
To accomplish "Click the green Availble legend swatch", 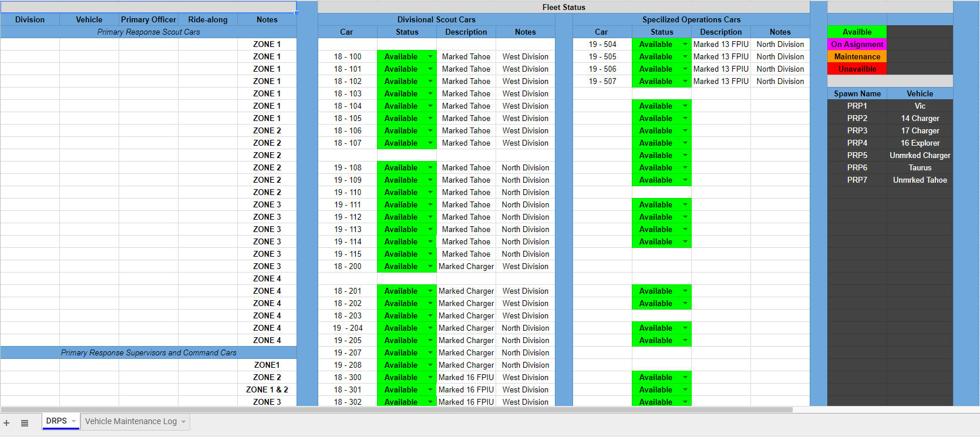I will tap(857, 32).
